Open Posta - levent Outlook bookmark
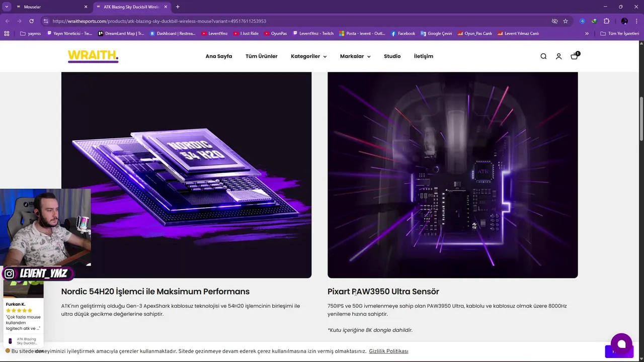644x362 pixels. click(x=362, y=34)
